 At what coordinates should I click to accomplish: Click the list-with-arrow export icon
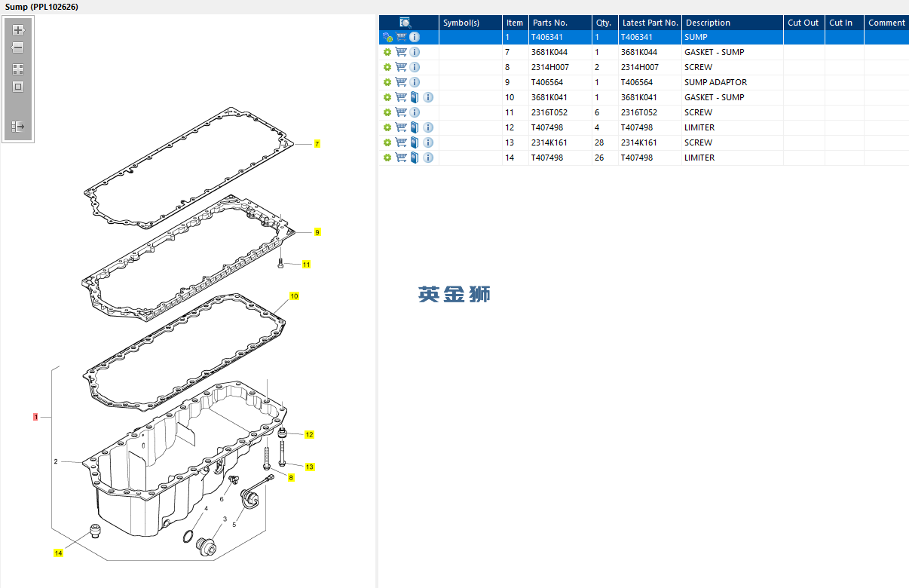point(19,127)
